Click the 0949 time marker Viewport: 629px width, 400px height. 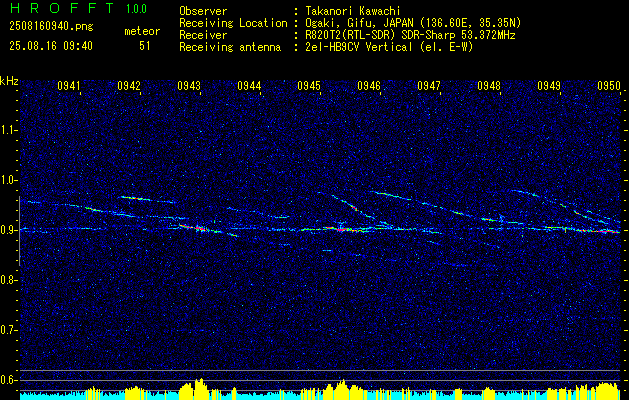(549, 85)
